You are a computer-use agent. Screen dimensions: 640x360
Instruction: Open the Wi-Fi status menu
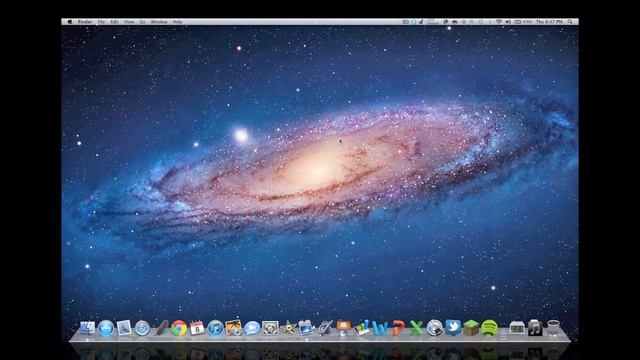coord(499,22)
